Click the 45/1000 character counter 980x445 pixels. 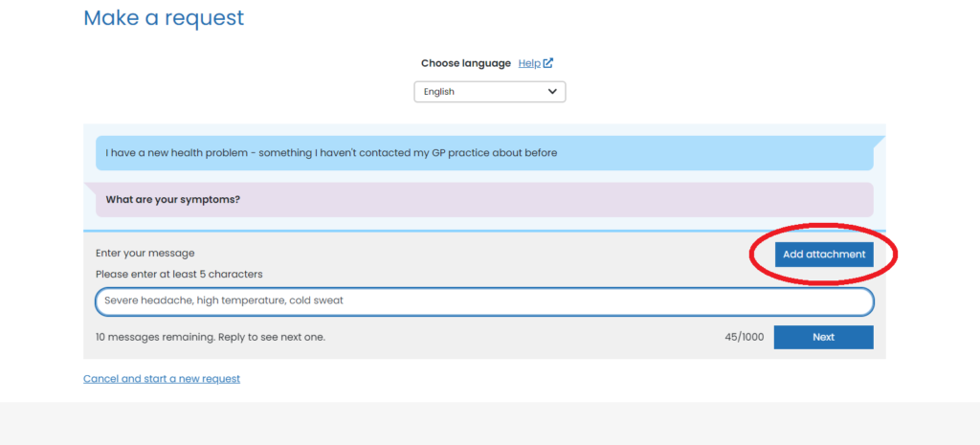coord(744,337)
